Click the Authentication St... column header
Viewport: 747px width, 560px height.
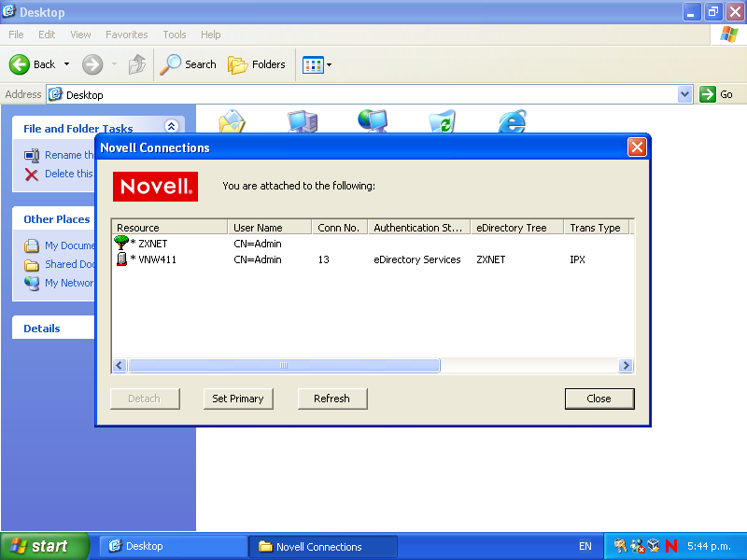(x=419, y=227)
